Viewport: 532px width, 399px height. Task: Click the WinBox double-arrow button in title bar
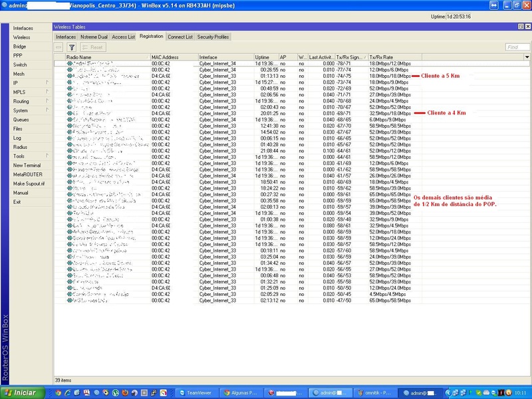coord(494,5)
